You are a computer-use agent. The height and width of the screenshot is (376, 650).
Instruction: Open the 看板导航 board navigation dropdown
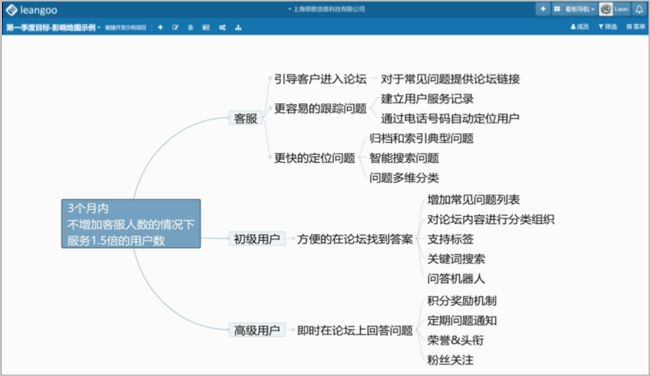coord(575,9)
